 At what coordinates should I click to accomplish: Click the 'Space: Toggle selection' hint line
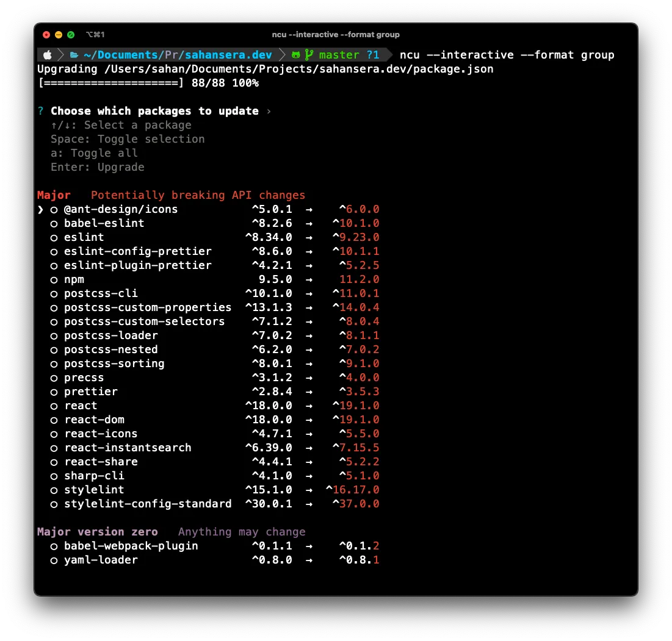128,139
